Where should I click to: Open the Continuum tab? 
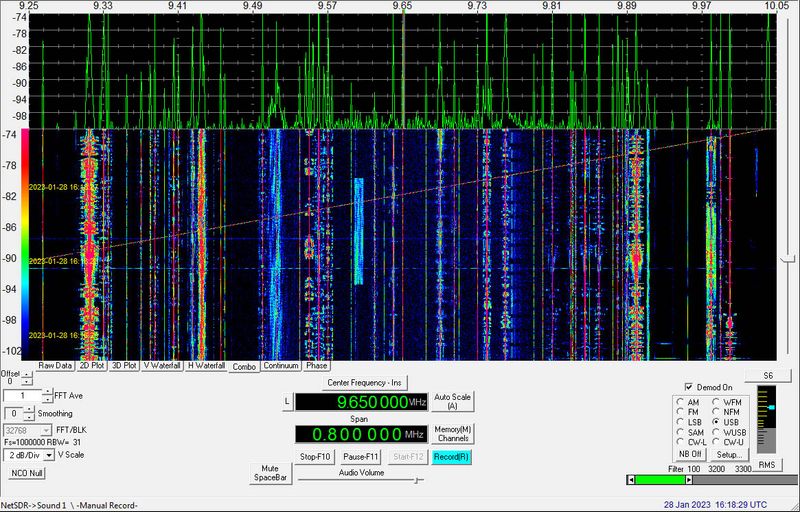coord(281,366)
